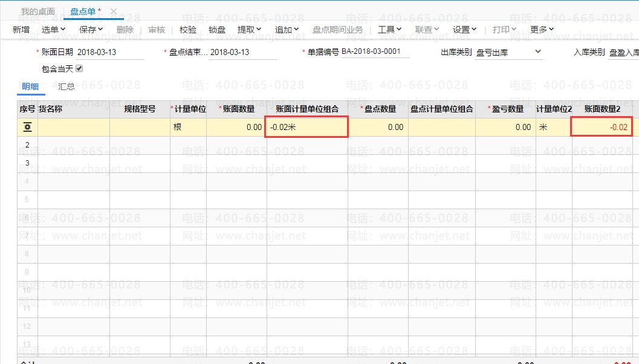Screen dimensions: 639x364
Task: Select the -0.02米 cell
Action: pyautogui.click(x=307, y=127)
